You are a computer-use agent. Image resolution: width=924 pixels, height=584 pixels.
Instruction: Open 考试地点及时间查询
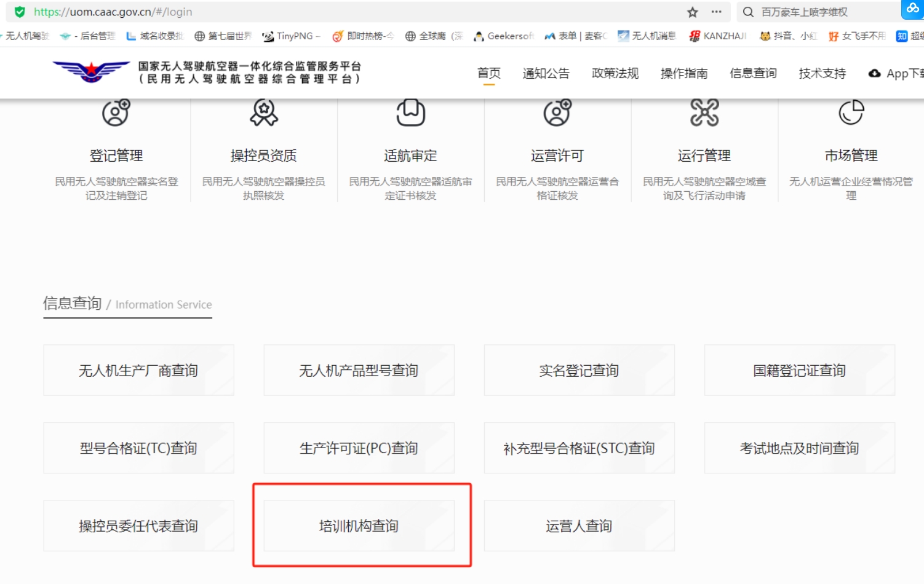(799, 448)
